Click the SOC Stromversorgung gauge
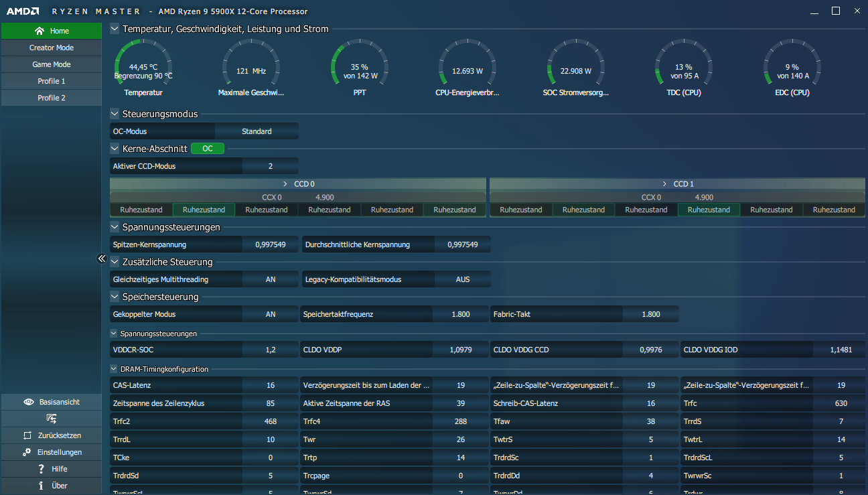This screenshot has height=495, width=868. tap(576, 68)
